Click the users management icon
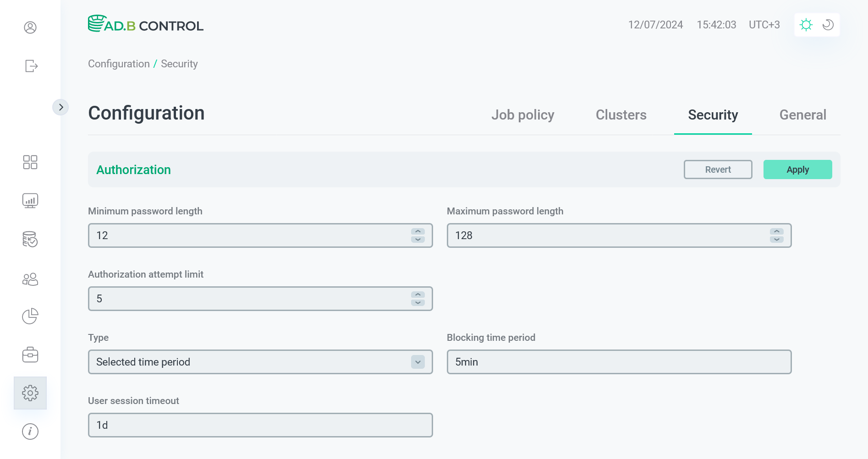Viewport: 868px width, 459px height. tap(30, 279)
